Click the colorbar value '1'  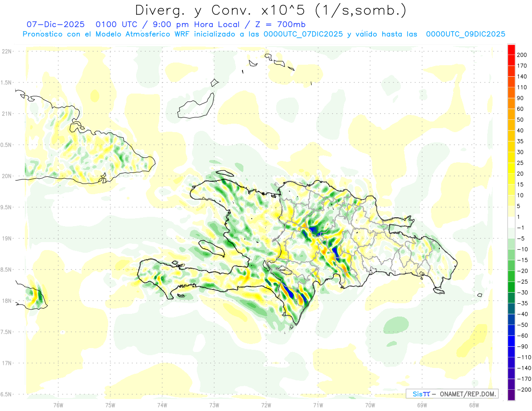[x=519, y=217]
